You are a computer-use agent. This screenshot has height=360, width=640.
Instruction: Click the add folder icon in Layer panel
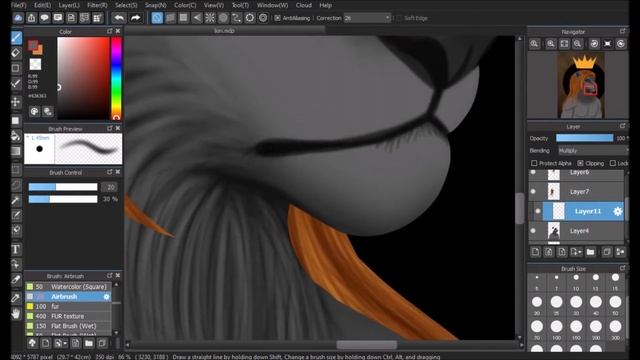591,252
